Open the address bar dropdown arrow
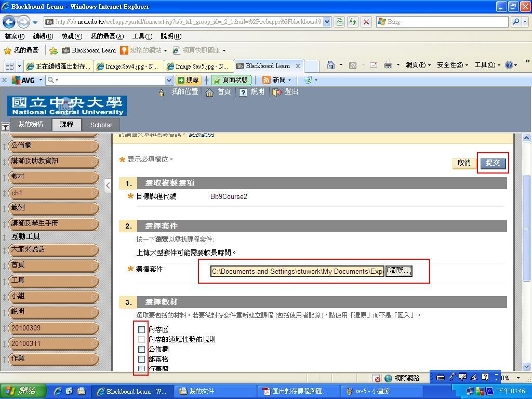Viewport: 532px width, 399px height. [x=327, y=22]
